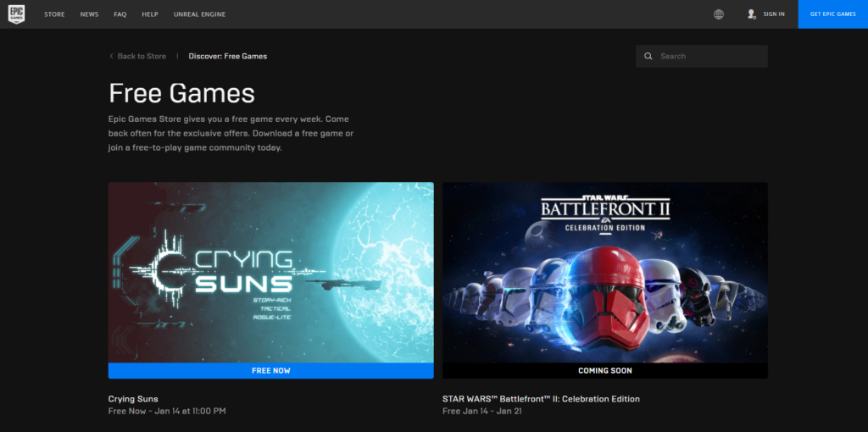Click the Epic Games logo
This screenshot has width=868, height=432.
point(17,14)
